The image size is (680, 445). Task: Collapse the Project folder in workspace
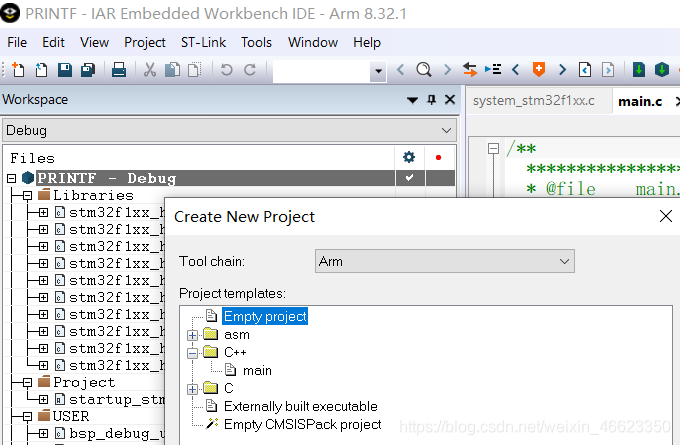pos(27,383)
